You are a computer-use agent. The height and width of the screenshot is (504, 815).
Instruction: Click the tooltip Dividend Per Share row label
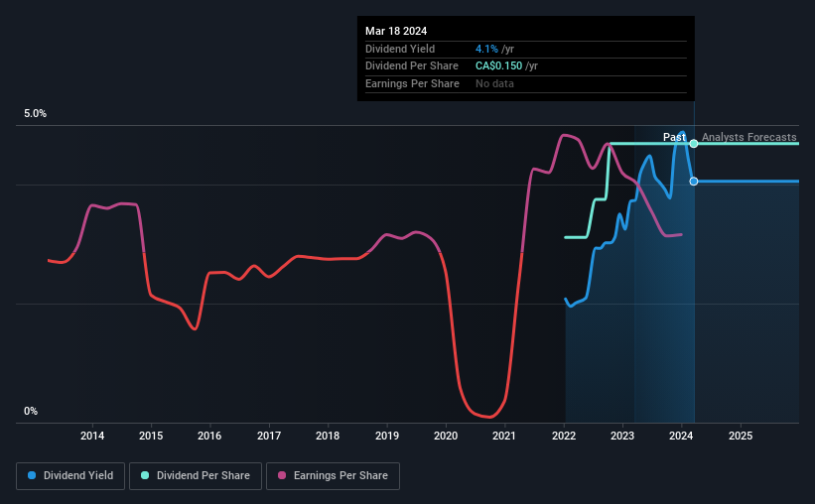point(412,66)
